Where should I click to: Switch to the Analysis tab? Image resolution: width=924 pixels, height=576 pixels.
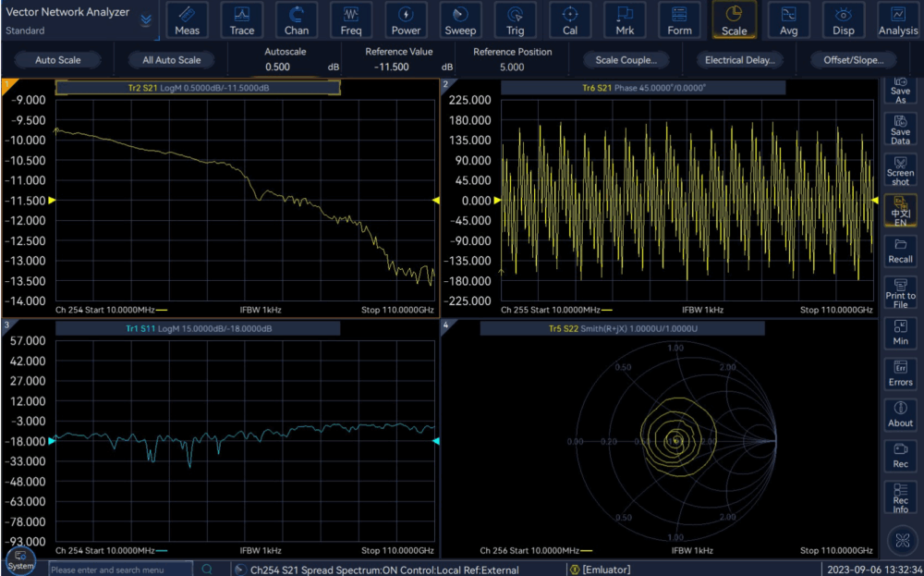point(898,20)
